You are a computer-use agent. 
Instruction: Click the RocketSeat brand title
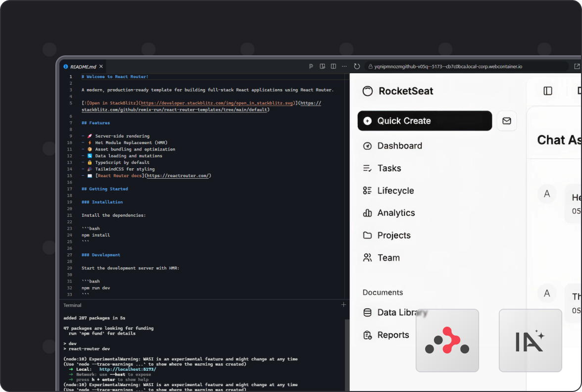pyautogui.click(x=406, y=91)
